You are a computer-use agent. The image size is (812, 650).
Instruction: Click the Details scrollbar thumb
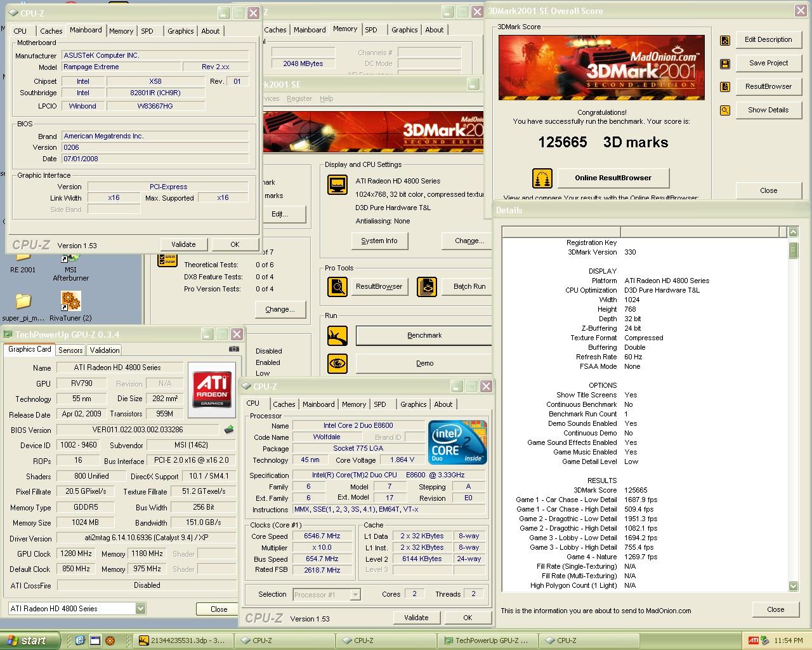tap(793, 250)
